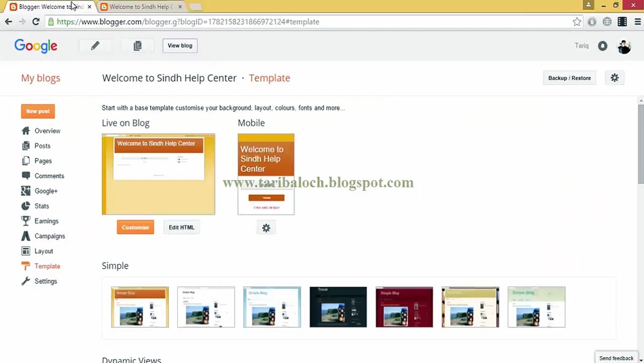Open Stats in the sidebar

pos(42,206)
